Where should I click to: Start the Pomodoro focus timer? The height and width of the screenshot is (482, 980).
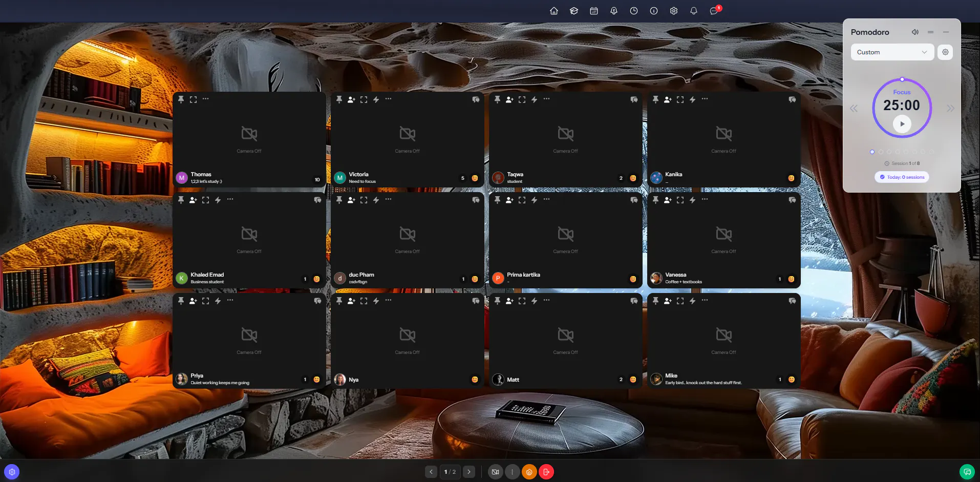[902, 123]
